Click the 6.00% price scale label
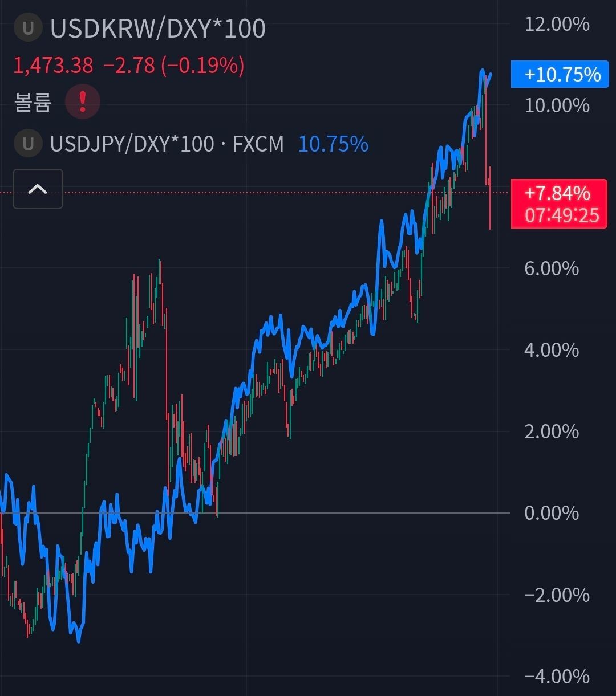 552,268
